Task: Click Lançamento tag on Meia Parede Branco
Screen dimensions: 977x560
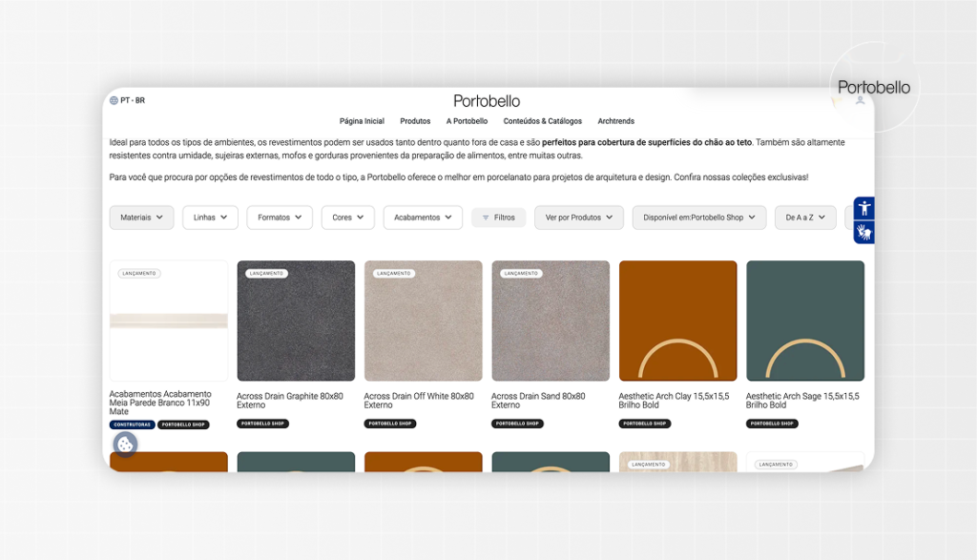Action: [x=139, y=274]
